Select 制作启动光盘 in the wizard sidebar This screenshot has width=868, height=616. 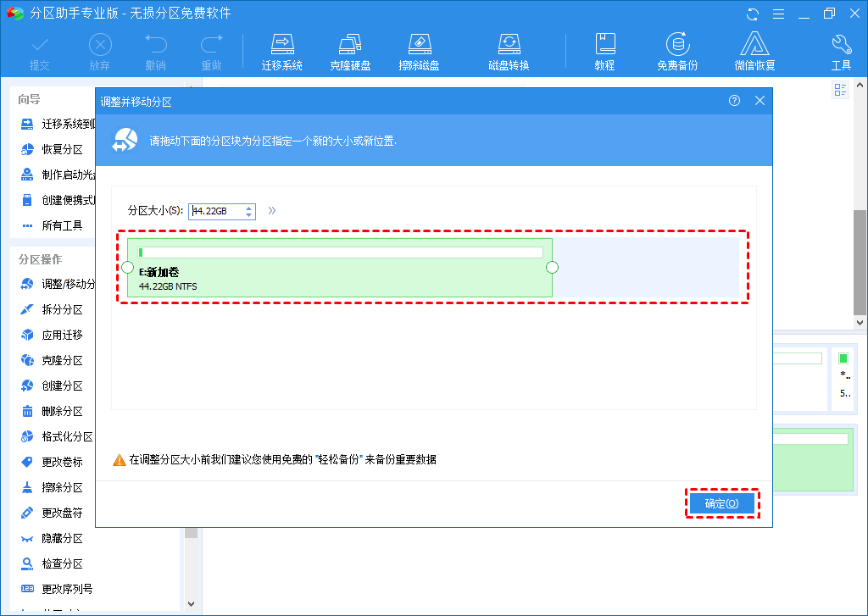point(58,175)
